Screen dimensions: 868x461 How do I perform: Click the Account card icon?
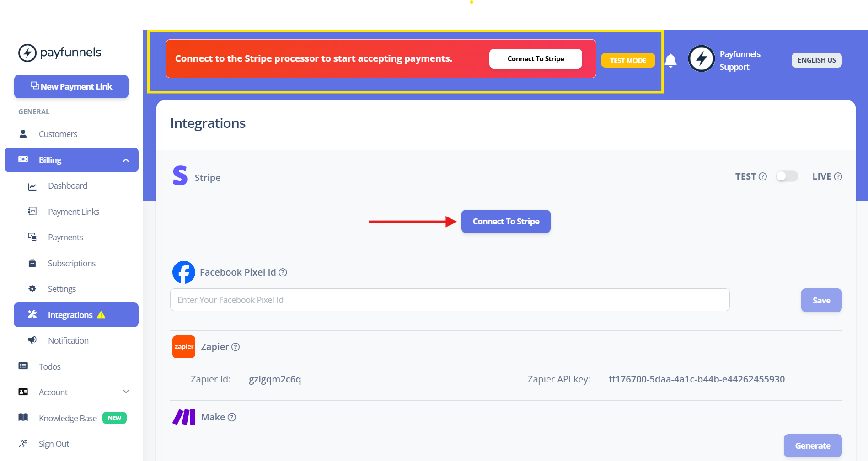point(23,392)
